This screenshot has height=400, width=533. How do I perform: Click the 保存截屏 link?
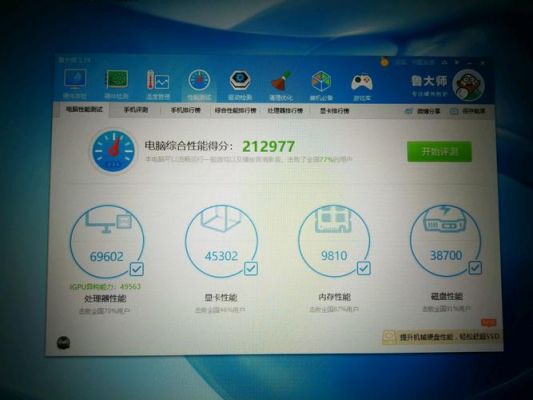point(473,111)
